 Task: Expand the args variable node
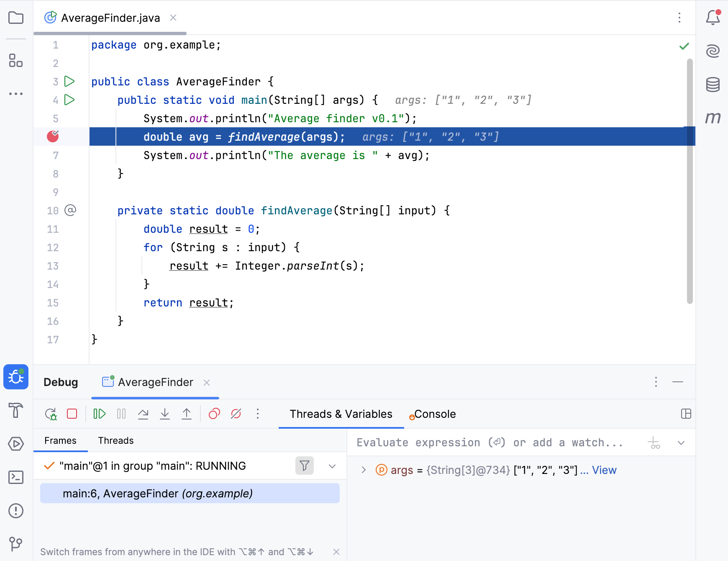pos(363,470)
